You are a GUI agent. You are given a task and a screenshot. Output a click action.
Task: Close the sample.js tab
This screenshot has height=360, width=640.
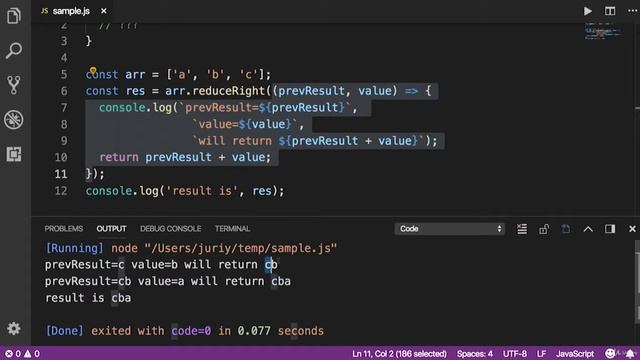[104, 11]
